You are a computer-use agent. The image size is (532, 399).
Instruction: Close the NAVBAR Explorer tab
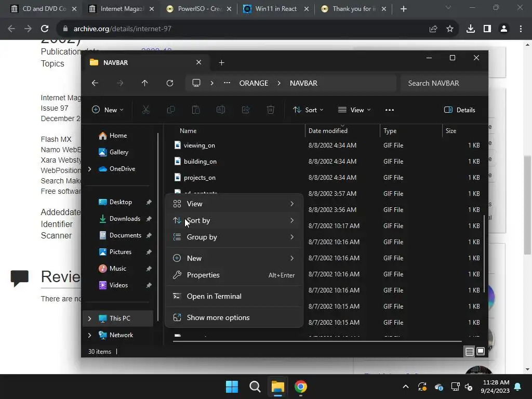pyautogui.click(x=198, y=62)
